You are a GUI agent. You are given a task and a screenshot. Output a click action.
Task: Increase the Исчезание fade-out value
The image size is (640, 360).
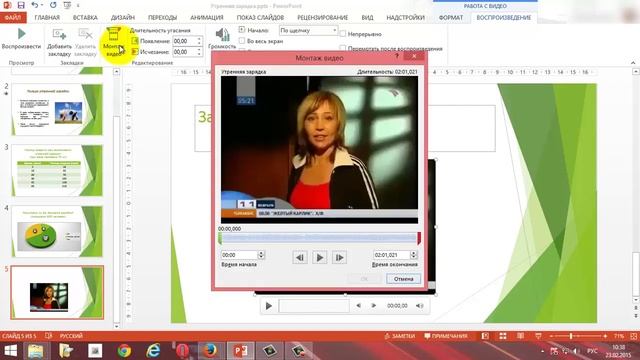click(x=199, y=50)
